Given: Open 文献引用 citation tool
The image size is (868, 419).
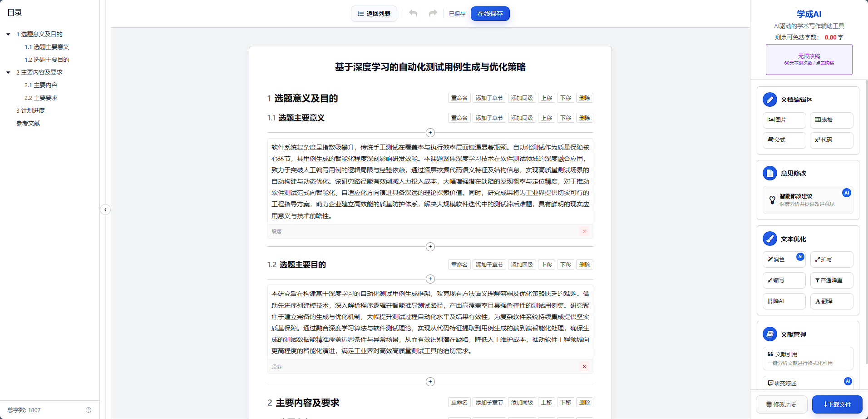Looking at the screenshot, I should click(808, 359).
